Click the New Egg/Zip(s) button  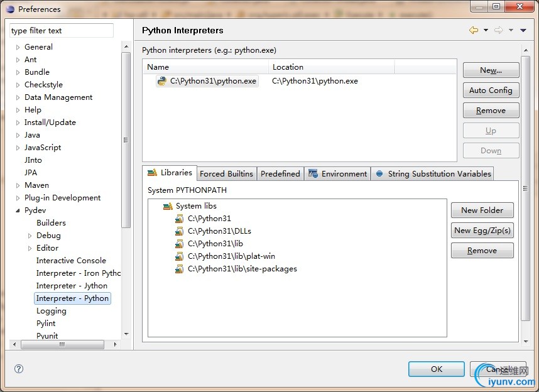coord(482,231)
